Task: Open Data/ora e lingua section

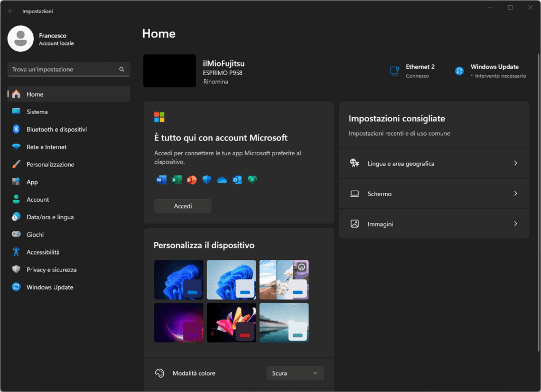Action: [x=50, y=217]
